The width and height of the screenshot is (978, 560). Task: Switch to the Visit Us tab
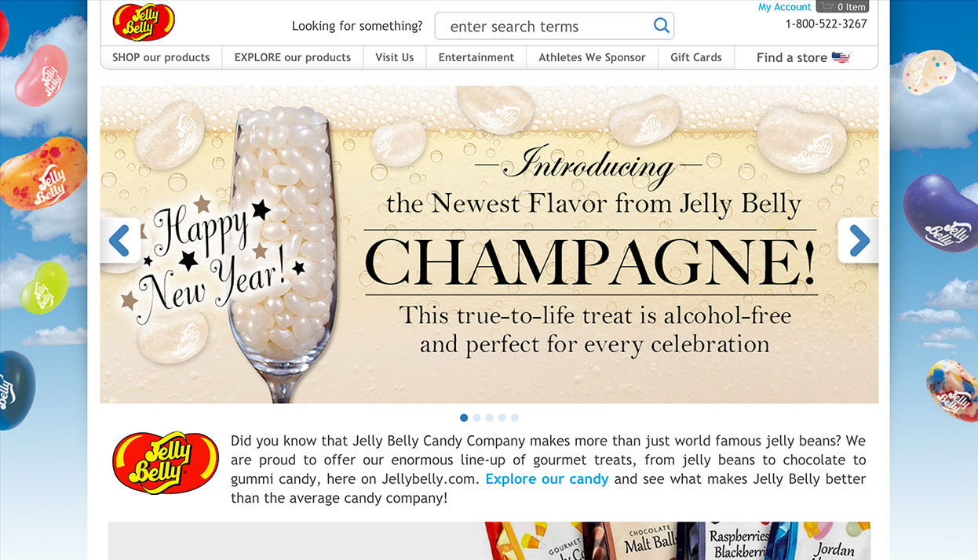click(394, 56)
